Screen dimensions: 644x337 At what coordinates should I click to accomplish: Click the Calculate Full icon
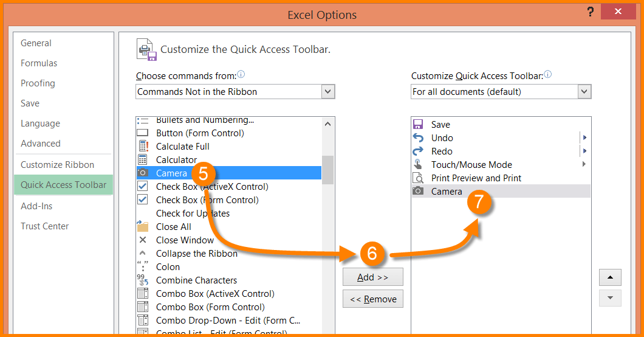143,147
